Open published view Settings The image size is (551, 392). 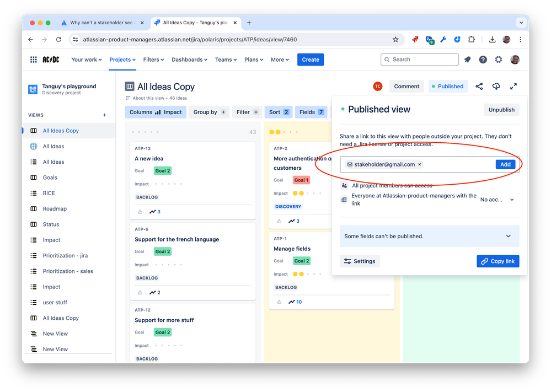click(x=360, y=261)
